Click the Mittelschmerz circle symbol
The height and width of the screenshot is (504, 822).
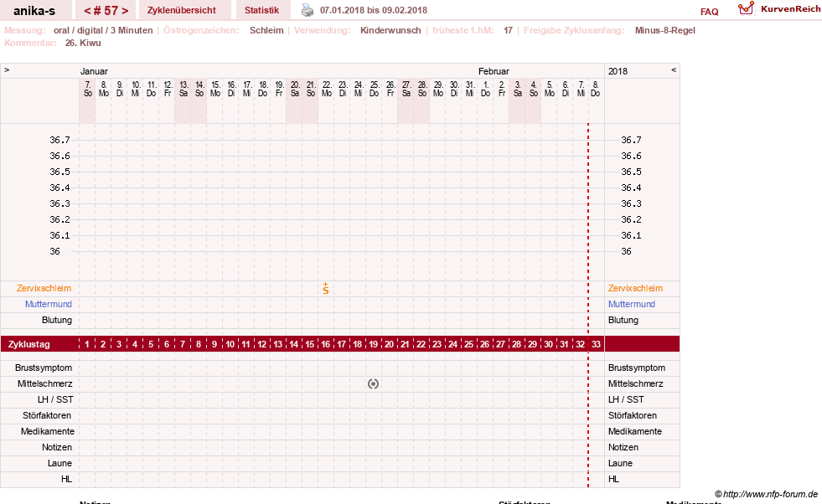373,384
